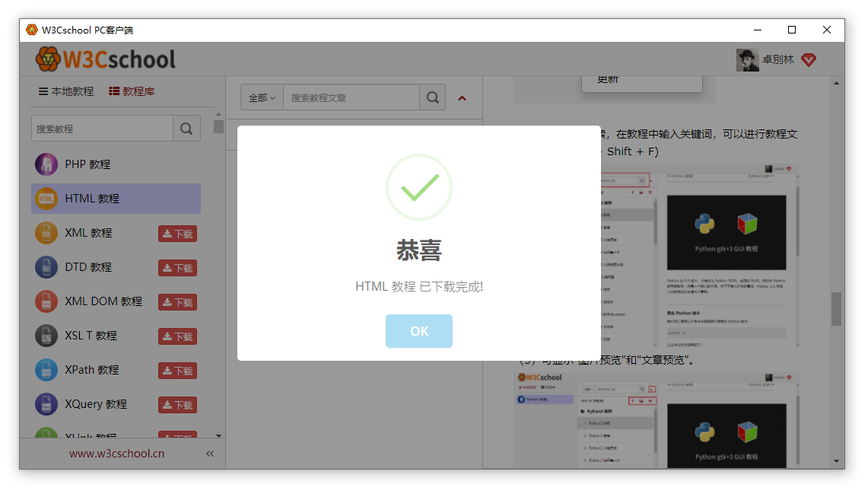Open the 全部 filter dropdown
Screen dimensions: 868x497
coord(262,97)
